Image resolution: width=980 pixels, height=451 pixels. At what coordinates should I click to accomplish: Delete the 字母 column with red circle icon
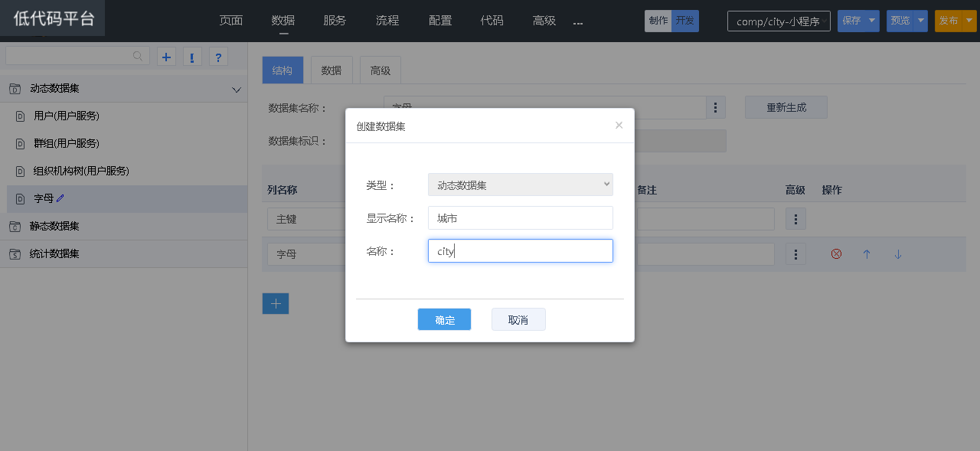click(836, 254)
